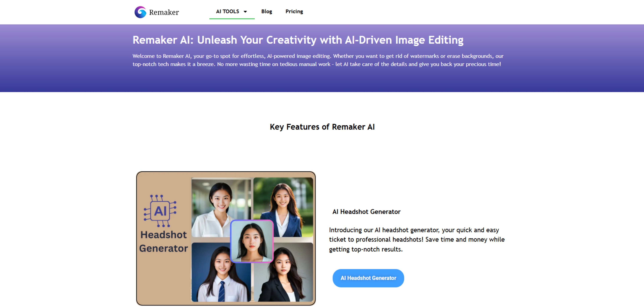Click the blue AI Headshot Generator button

pyautogui.click(x=368, y=278)
